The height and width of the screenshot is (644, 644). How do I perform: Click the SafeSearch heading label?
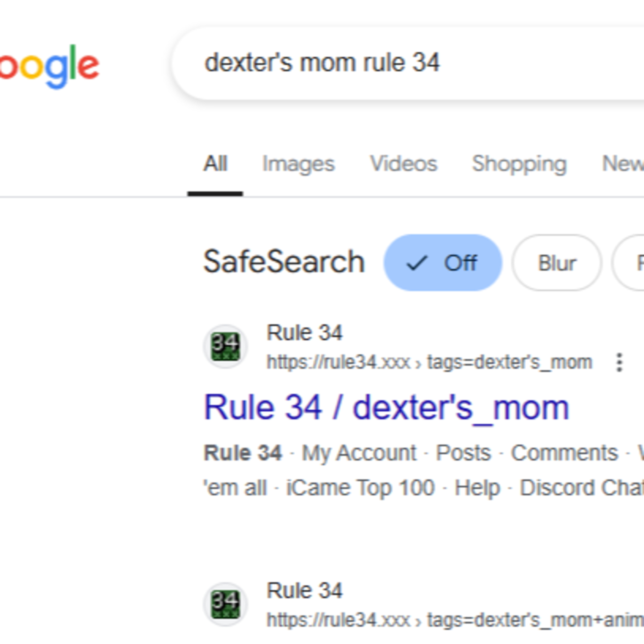284,262
